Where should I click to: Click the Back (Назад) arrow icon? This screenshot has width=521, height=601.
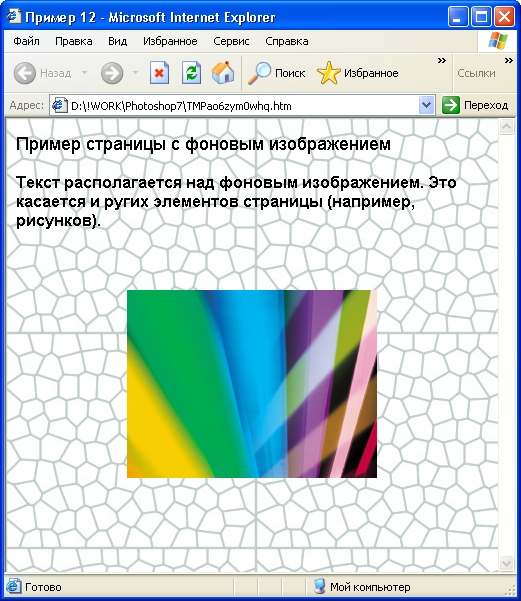point(25,73)
